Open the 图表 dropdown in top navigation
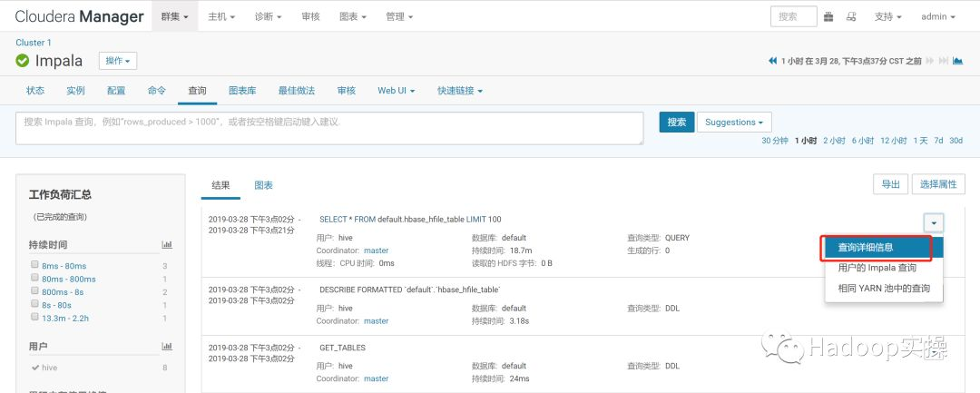 tap(352, 17)
